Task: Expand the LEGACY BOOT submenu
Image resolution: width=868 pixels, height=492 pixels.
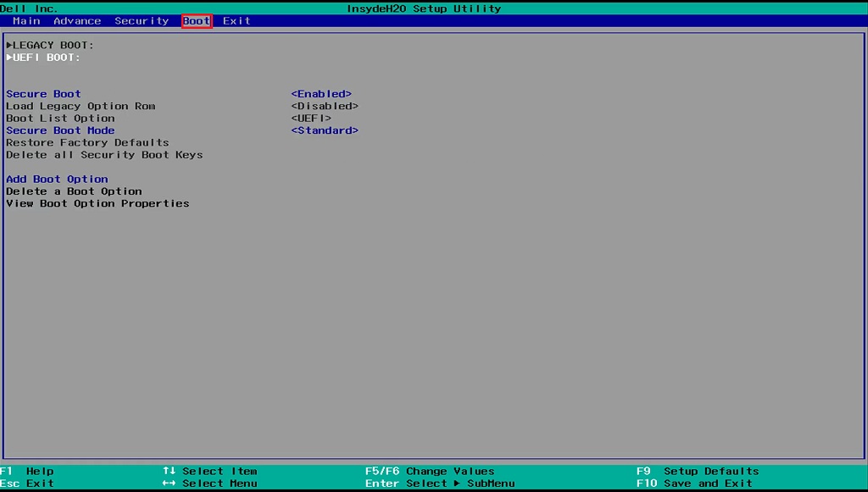Action: [x=50, y=45]
